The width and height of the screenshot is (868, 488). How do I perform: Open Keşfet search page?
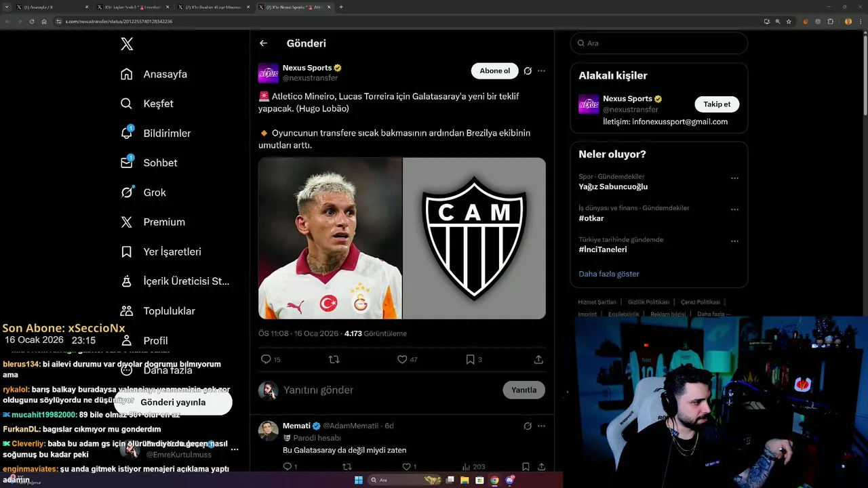coord(146,104)
